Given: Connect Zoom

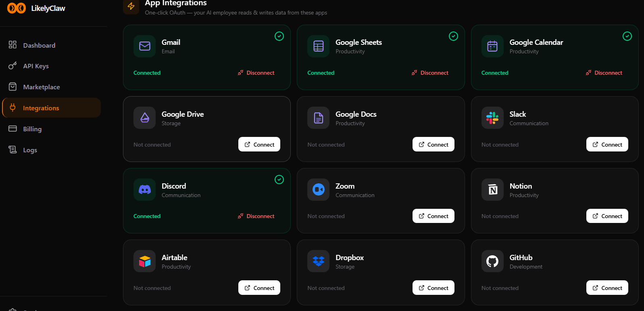Looking at the screenshot, I should 433,216.
